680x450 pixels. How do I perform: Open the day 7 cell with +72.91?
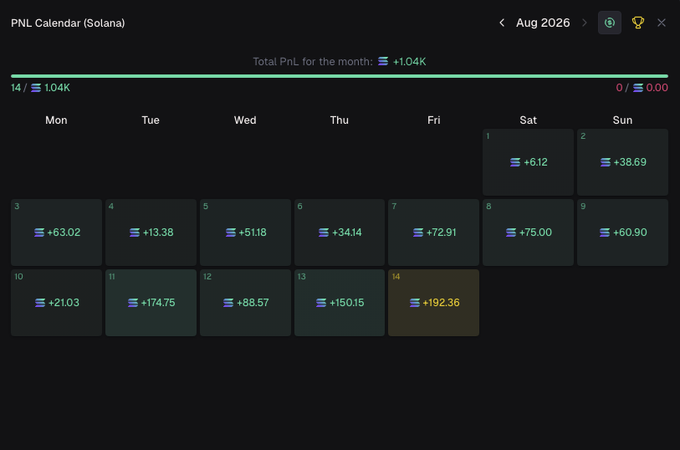(x=433, y=232)
